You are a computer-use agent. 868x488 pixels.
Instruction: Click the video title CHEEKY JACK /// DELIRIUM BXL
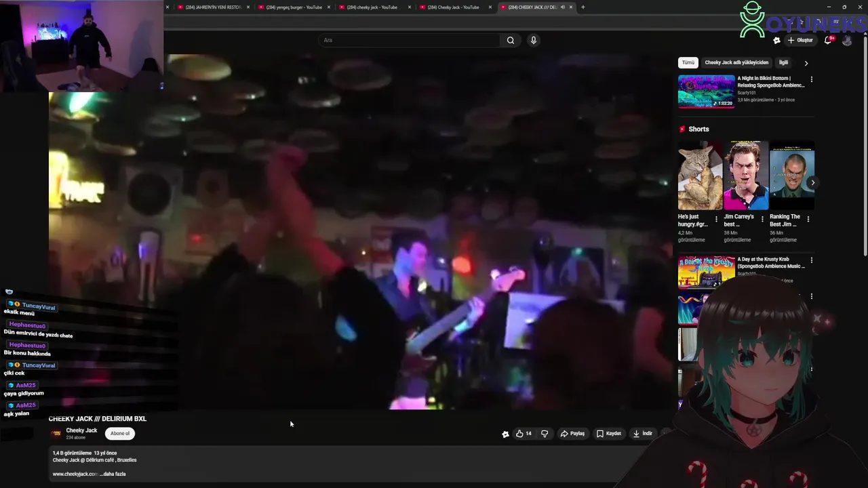point(98,419)
